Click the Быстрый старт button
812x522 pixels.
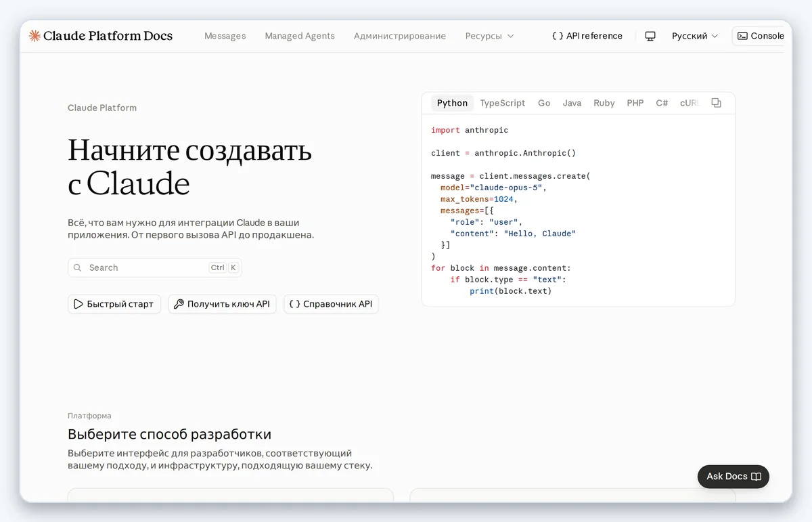[x=114, y=304]
